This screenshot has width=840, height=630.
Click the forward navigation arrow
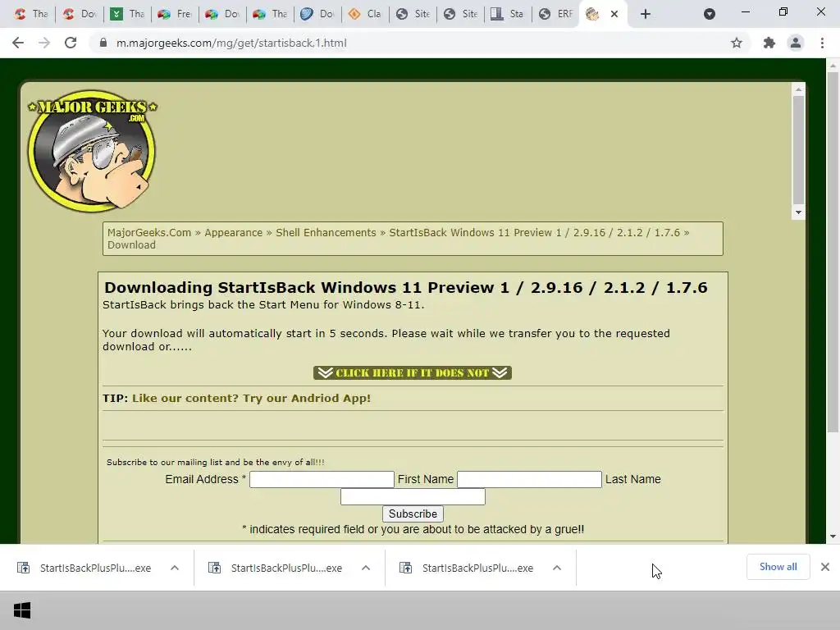(44, 43)
